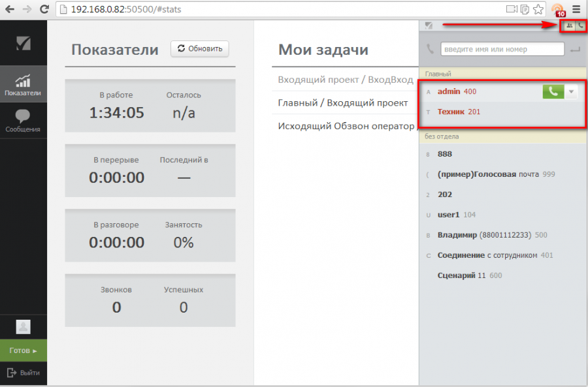Click the user avatar icon in sidebar
The image size is (588, 387).
pos(24,327)
